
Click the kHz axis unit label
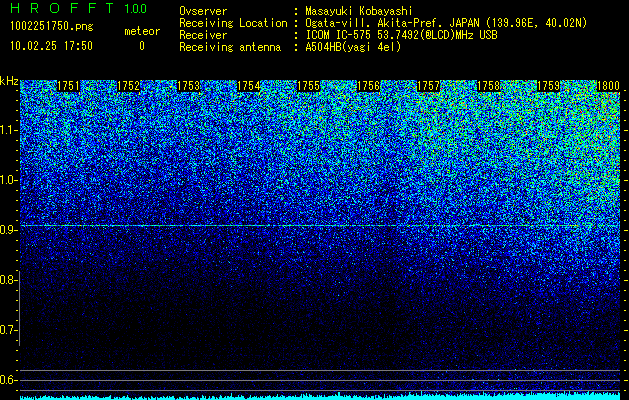click(x=9, y=81)
